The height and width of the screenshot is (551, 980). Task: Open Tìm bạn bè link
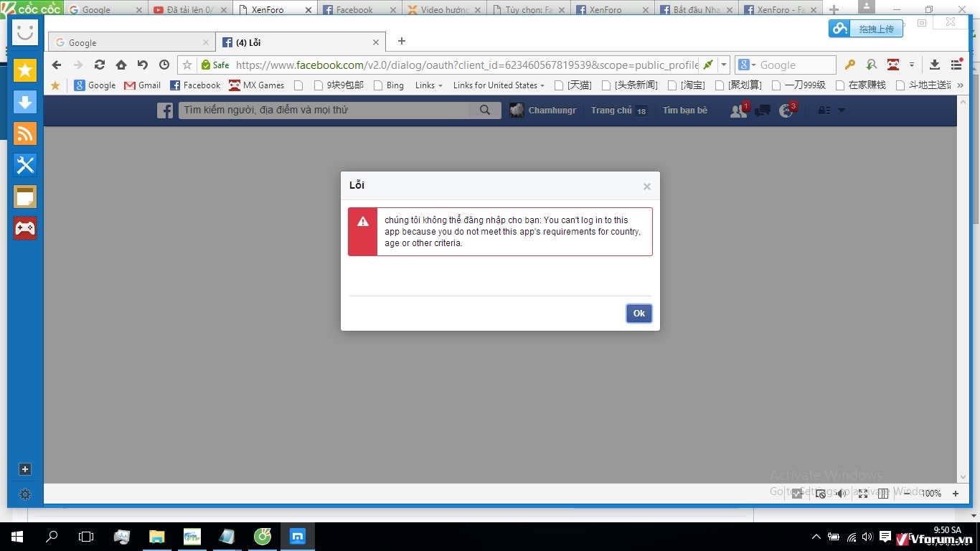coord(685,110)
